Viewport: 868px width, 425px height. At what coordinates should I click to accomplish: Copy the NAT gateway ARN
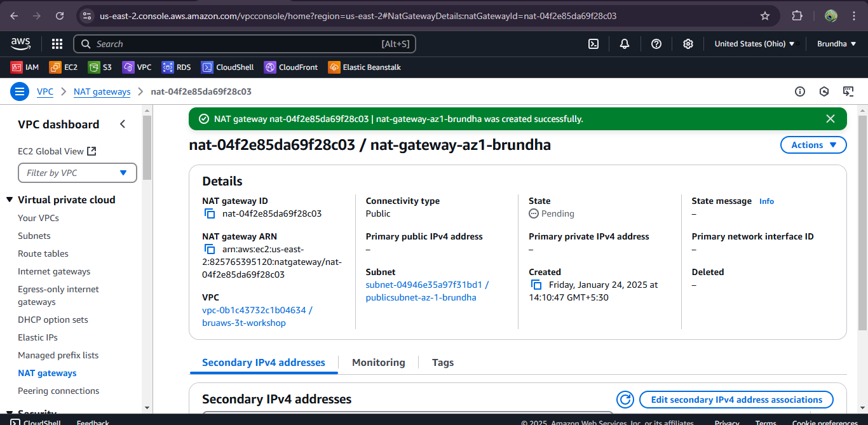(210, 249)
